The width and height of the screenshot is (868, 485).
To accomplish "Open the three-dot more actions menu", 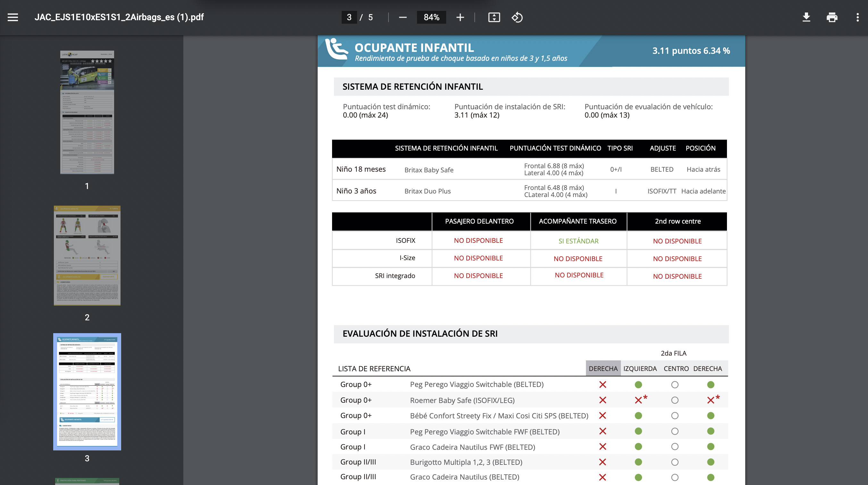I will tap(857, 17).
